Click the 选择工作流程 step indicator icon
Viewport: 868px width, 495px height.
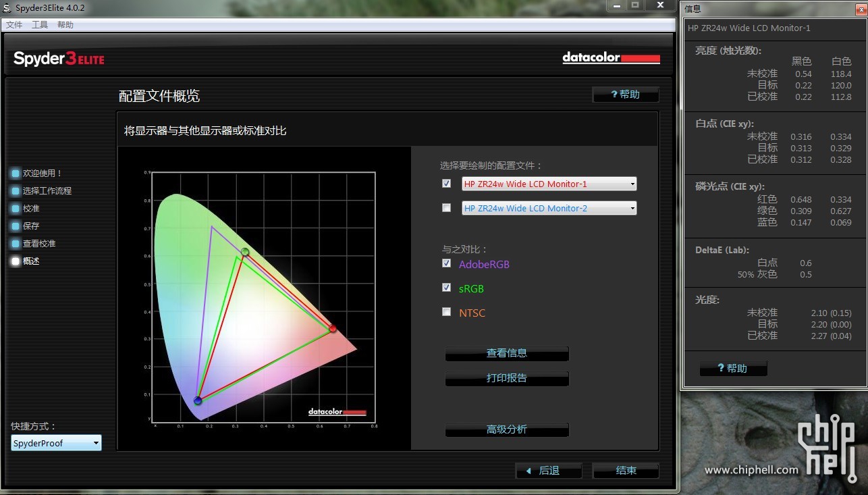[x=16, y=191]
